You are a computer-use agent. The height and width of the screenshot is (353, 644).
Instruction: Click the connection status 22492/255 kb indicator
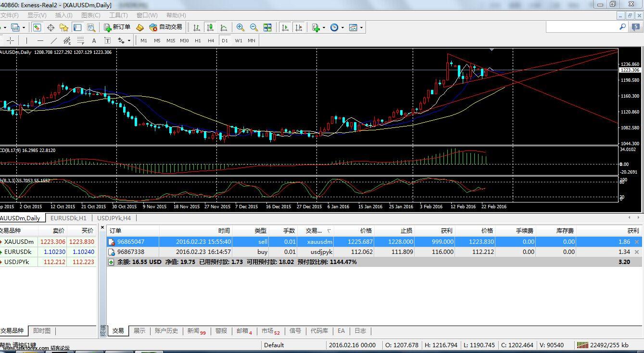[602, 345]
